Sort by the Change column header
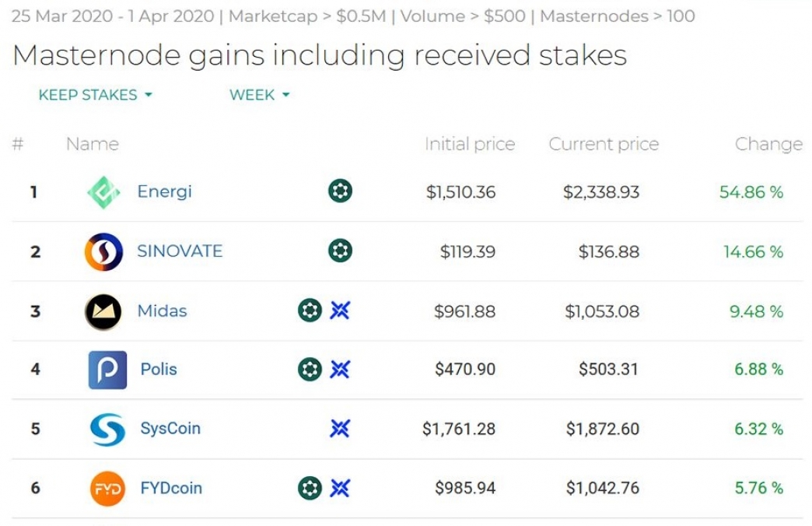The width and height of the screenshot is (812, 526). tap(768, 144)
